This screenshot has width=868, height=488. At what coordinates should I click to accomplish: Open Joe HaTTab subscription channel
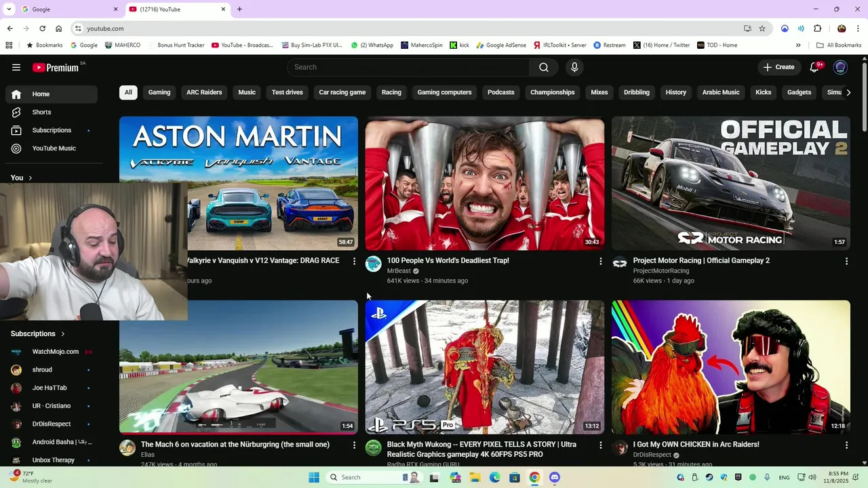[x=52, y=388]
